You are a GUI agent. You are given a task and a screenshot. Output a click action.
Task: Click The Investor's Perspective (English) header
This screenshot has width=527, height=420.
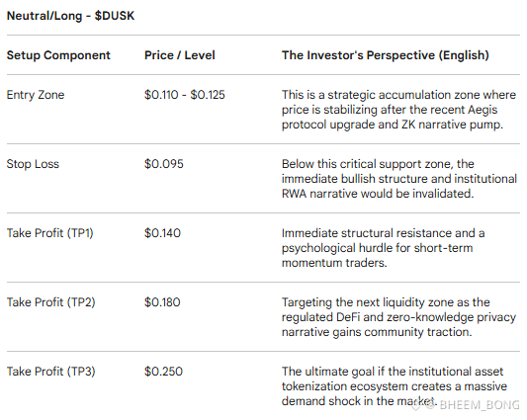(x=386, y=55)
